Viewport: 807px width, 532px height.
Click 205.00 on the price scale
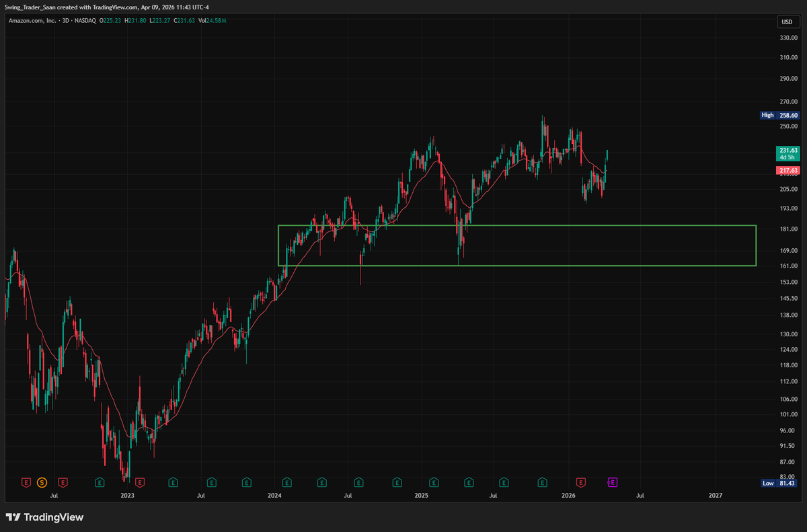(x=788, y=190)
